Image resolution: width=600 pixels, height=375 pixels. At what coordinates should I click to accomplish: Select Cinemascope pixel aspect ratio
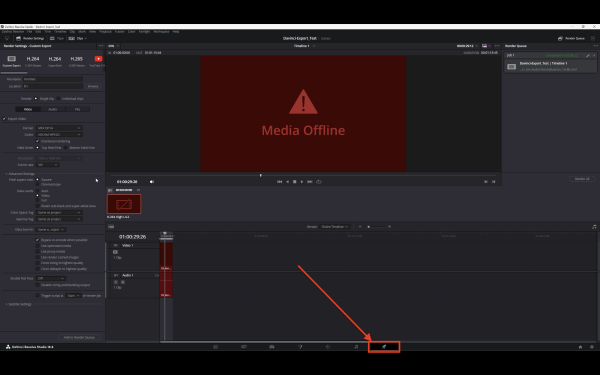(38, 184)
